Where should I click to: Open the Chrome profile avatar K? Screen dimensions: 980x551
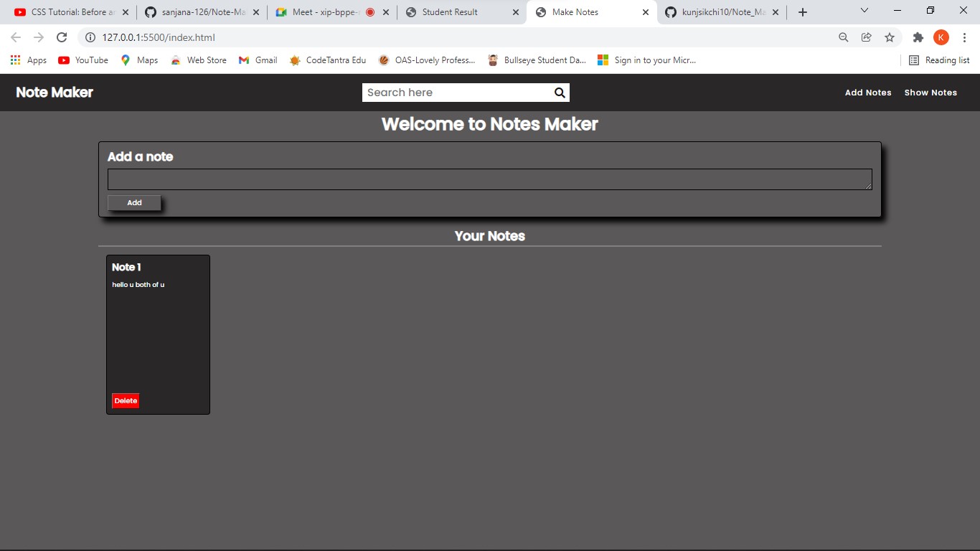[941, 37]
